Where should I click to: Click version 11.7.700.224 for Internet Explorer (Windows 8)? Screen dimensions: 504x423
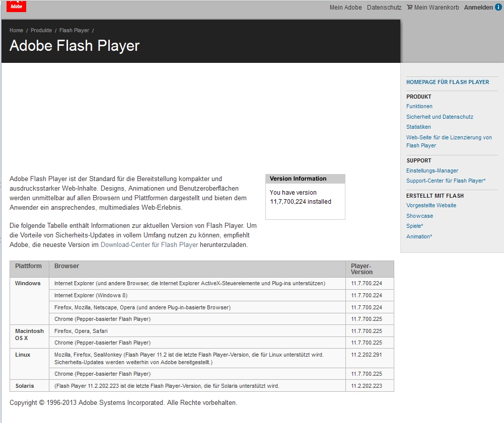(367, 295)
